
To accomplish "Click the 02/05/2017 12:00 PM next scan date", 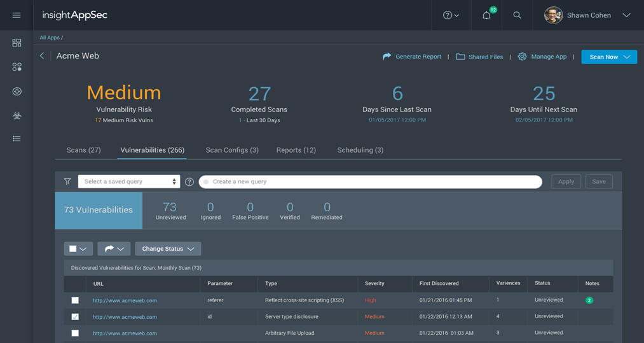I will click(x=544, y=120).
